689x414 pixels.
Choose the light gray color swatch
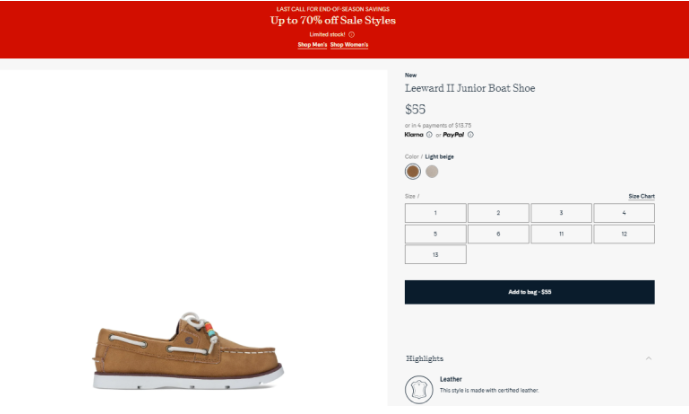click(x=432, y=171)
